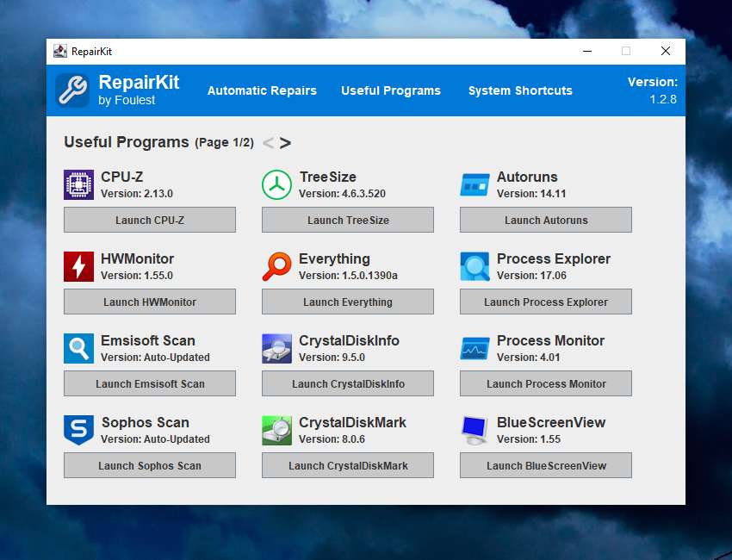The width and height of the screenshot is (732, 560).
Task: Go to next Useful Programs page
Action: tap(285, 142)
